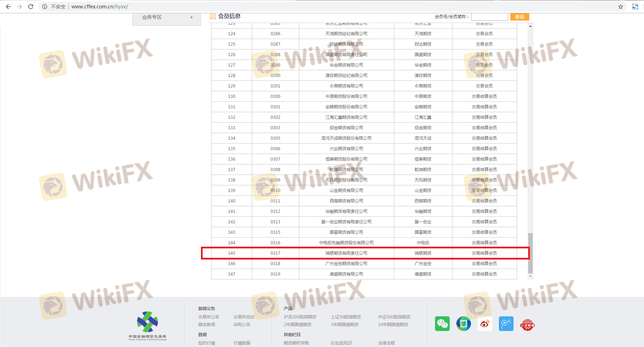
Task: Select the 瑞银期货有限责任公司 table row
Action: (x=346, y=253)
